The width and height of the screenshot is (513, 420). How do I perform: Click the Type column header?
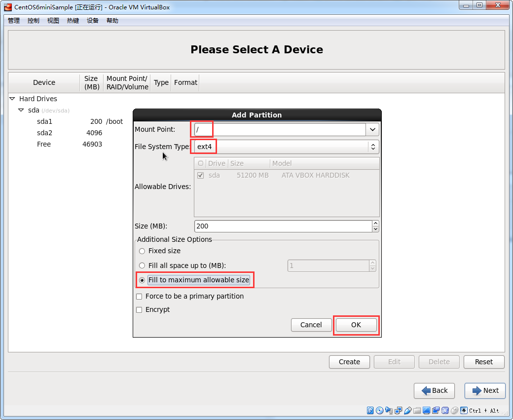point(161,82)
